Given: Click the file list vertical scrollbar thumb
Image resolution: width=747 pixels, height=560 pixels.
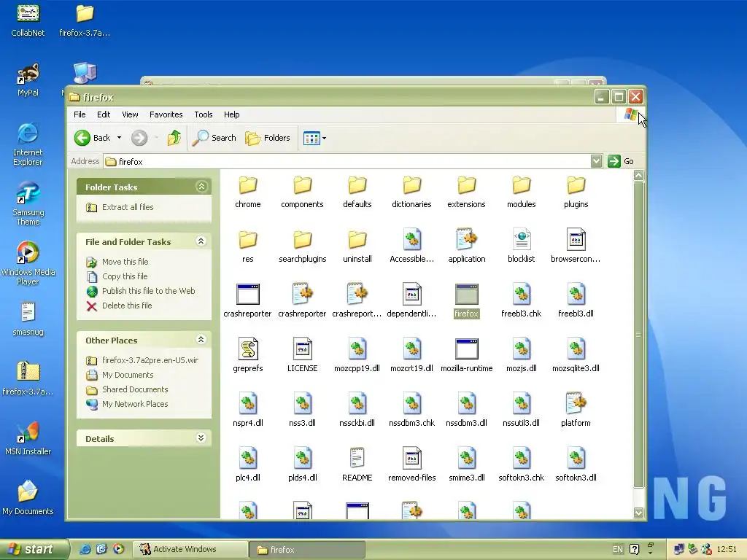Looking at the screenshot, I should (x=639, y=334).
